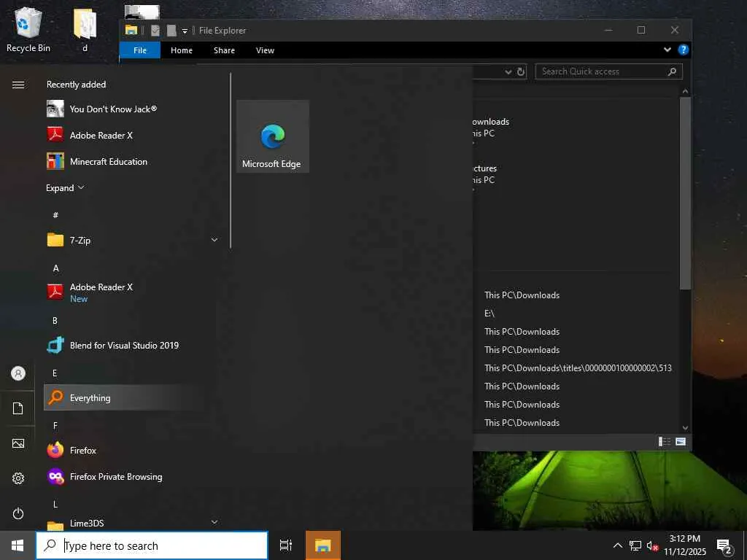Focus the taskbar search box
747x560 pixels.
click(x=152, y=545)
